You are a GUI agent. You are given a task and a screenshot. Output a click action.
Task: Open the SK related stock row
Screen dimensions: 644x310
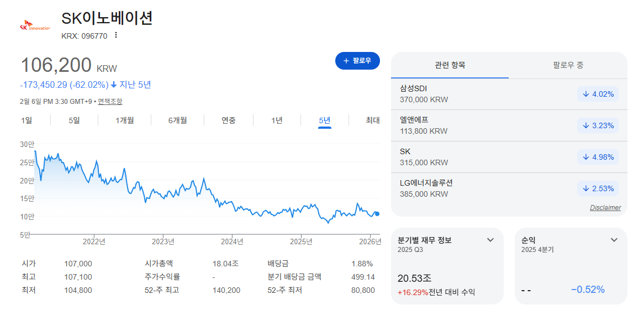click(509, 157)
